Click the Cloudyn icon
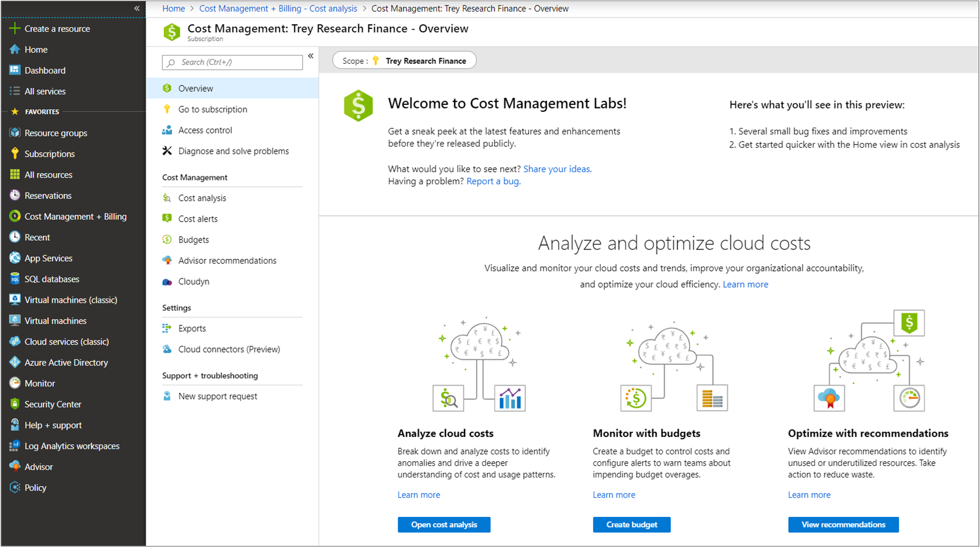Screen dimensions: 980x547 (x=167, y=281)
